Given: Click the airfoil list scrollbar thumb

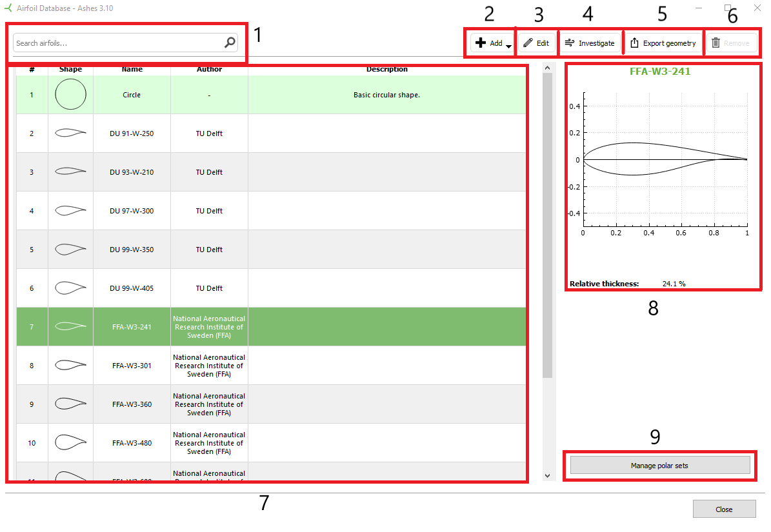Looking at the screenshot, I should pyautogui.click(x=547, y=226).
